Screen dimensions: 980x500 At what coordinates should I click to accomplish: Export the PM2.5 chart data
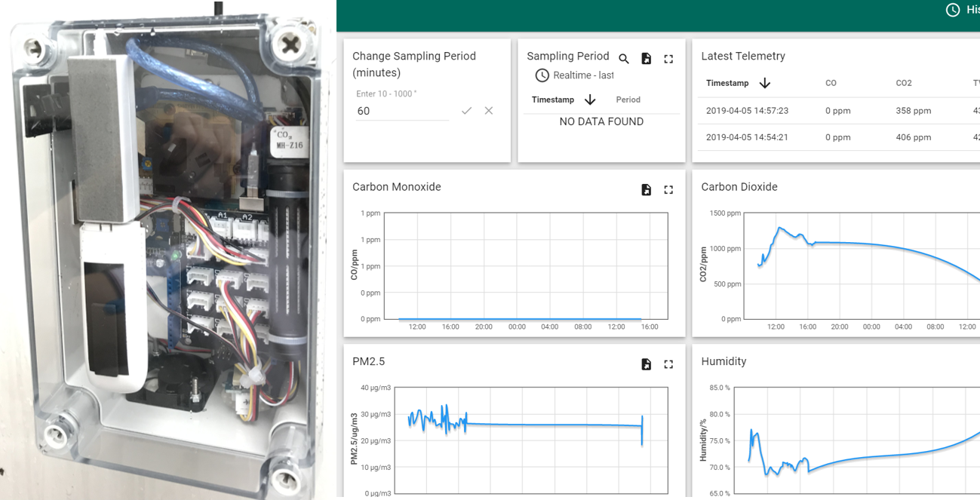point(646,364)
